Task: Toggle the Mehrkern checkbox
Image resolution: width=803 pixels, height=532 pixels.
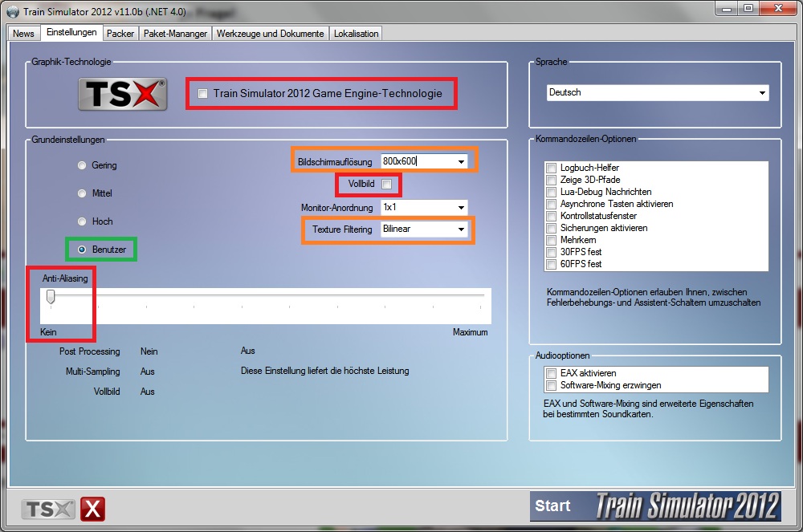Action: point(551,240)
